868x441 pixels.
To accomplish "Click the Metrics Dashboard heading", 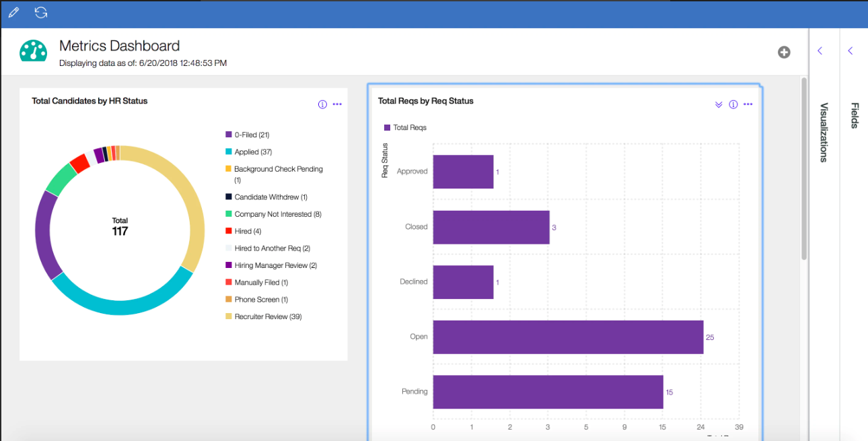I will point(120,46).
